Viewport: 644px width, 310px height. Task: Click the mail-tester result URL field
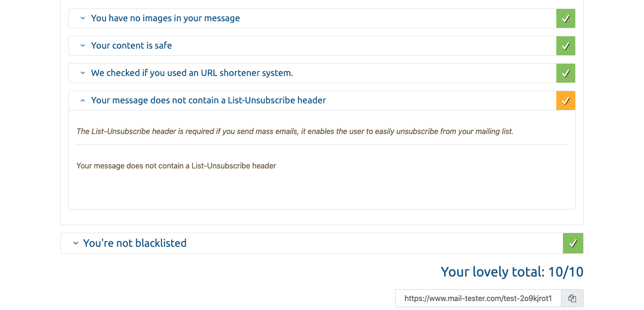(x=478, y=298)
